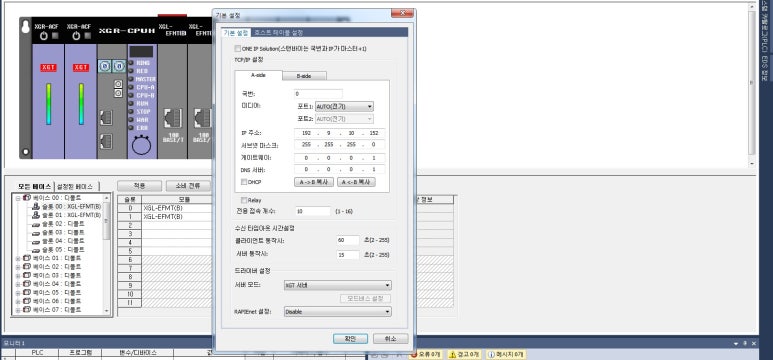Screen dimensions: 773x360
Task: Click the A->B 복사 button
Action: coord(314,182)
